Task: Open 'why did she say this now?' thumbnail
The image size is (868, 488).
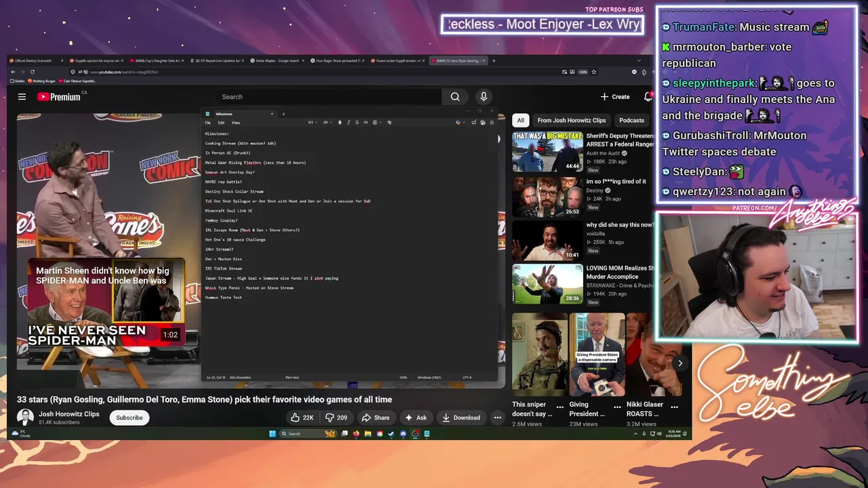Action: pyautogui.click(x=547, y=241)
